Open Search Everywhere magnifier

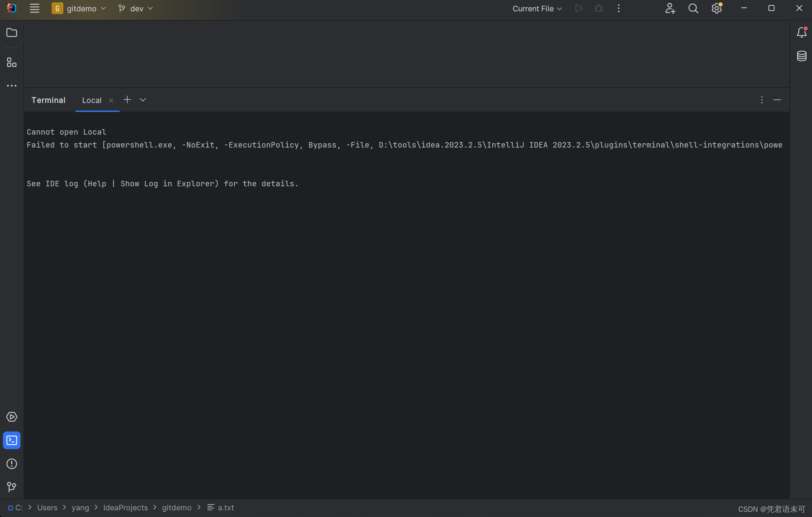693,9
